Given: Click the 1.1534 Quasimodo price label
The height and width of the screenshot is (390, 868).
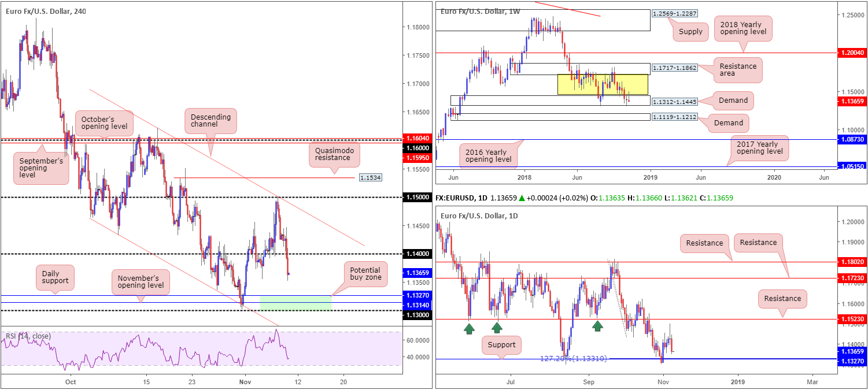Looking at the screenshot, I should [x=370, y=178].
